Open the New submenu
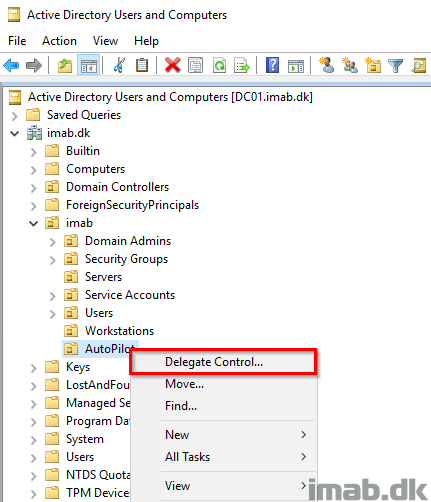The height and width of the screenshot is (502, 431). coord(223,435)
